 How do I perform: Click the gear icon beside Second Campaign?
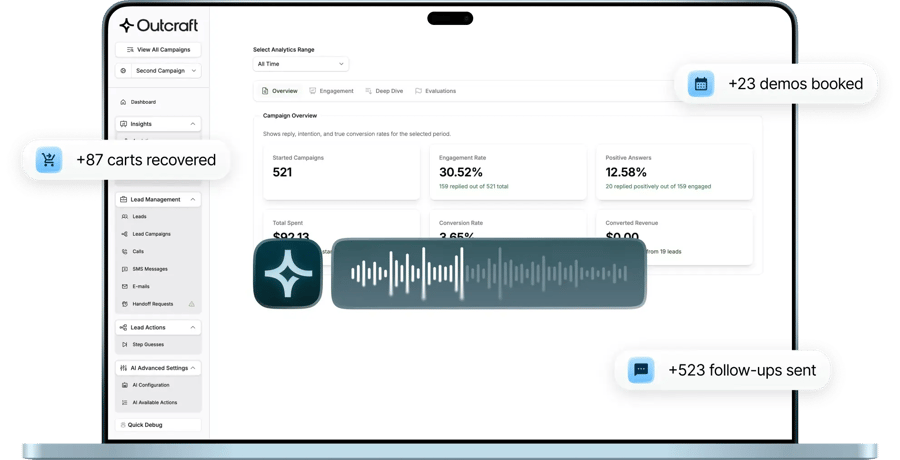123,71
